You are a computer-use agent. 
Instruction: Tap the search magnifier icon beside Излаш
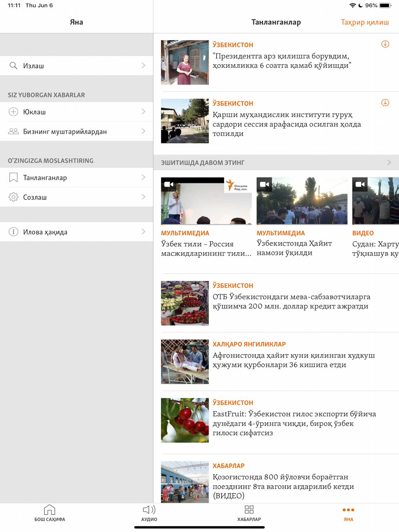coord(13,65)
